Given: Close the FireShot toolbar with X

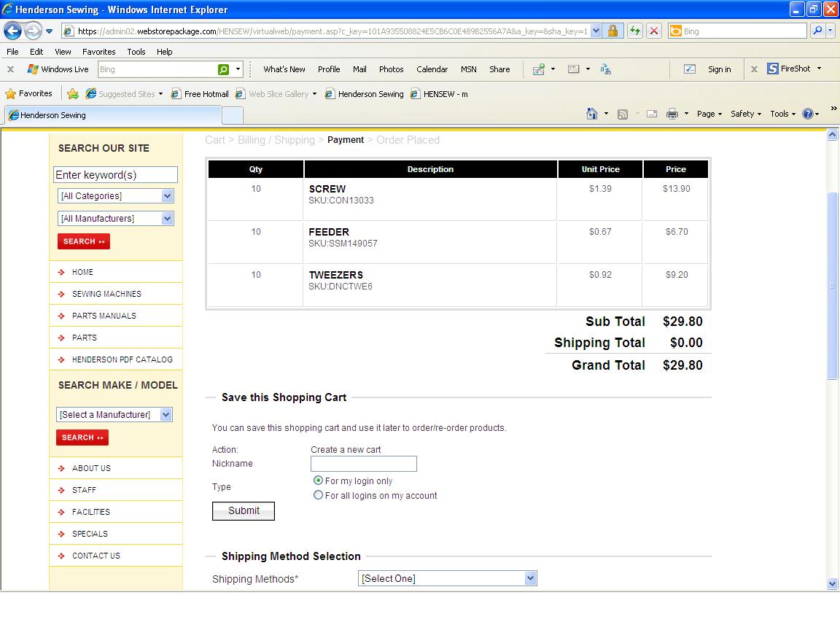Looking at the screenshot, I should pos(754,69).
